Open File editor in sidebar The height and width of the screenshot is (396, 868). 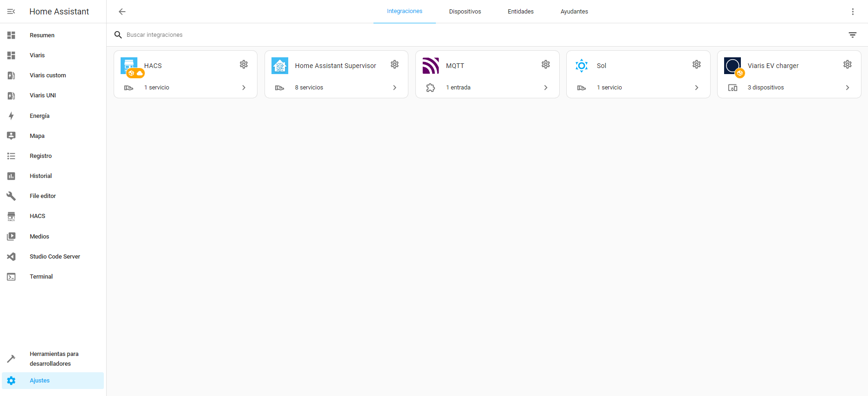43,196
